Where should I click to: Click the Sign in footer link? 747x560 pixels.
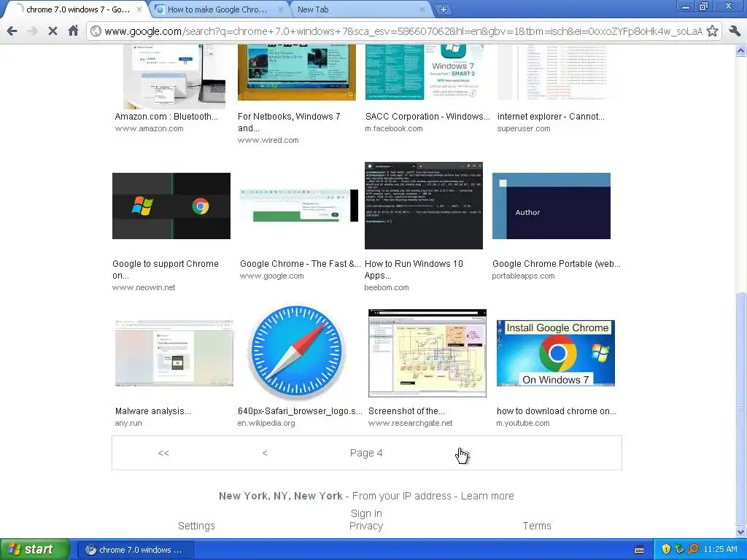(x=366, y=513)
